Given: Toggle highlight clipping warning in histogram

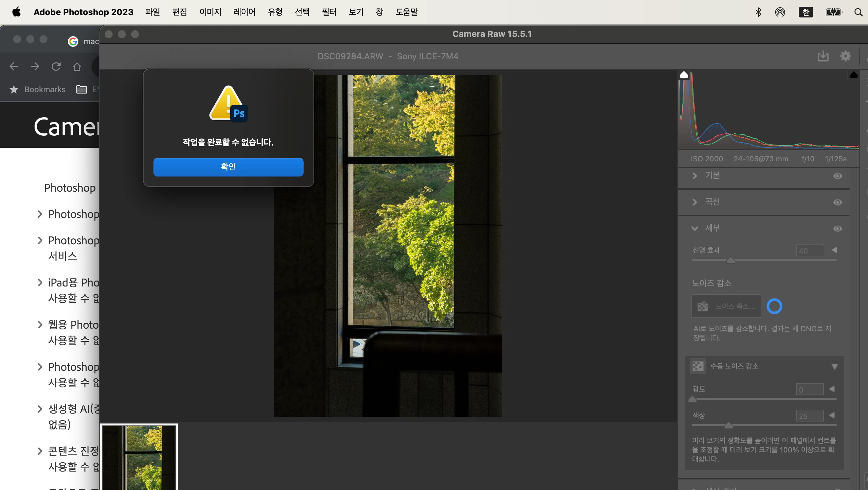Looking at the screenshot, I should [x=853, y=75].
